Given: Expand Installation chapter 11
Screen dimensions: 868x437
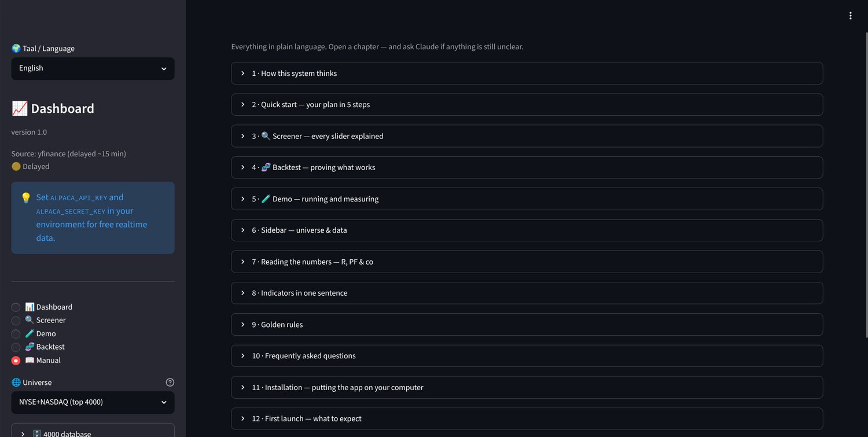Looking at the screenshot, I should 527,387.
